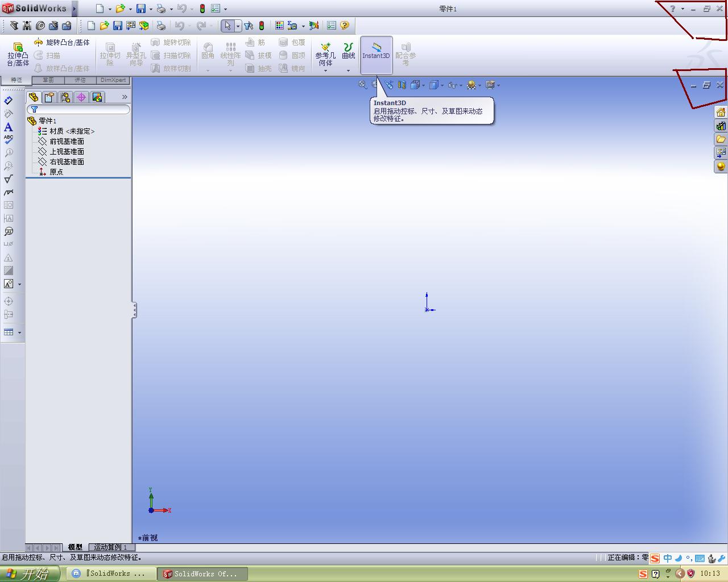Select Revolved Boss/Base (旋转凸台/基体)
This screenshot has width=728, height=582.
tap(61, 43)
